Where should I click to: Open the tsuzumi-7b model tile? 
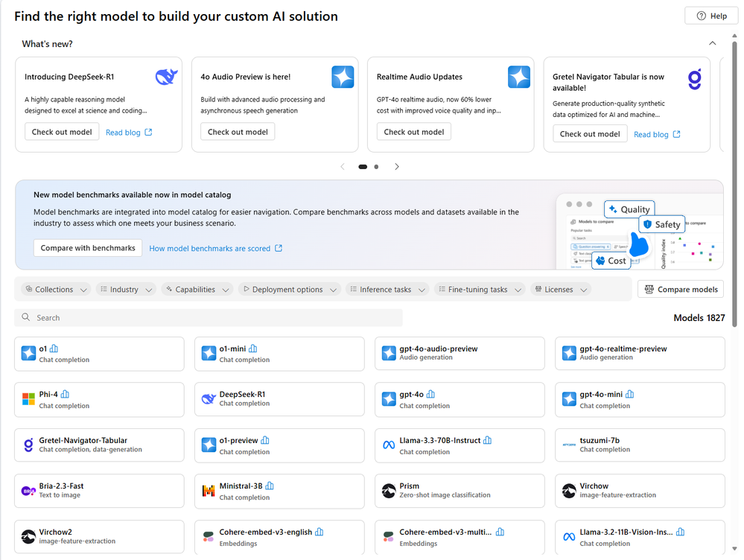coord(640,445)
